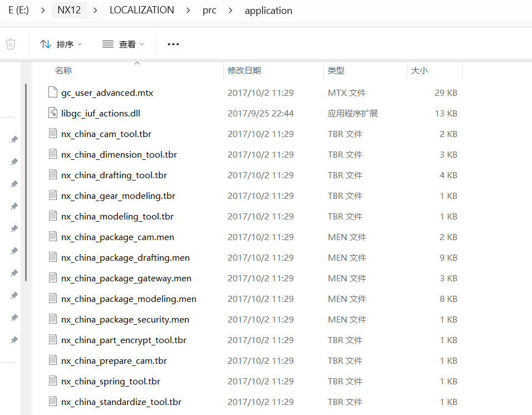This screenshot has height=415, width=532.
Task: Click the 应用程序扩展 type cell
Action: pyautogui.click(x=353, y=114)
